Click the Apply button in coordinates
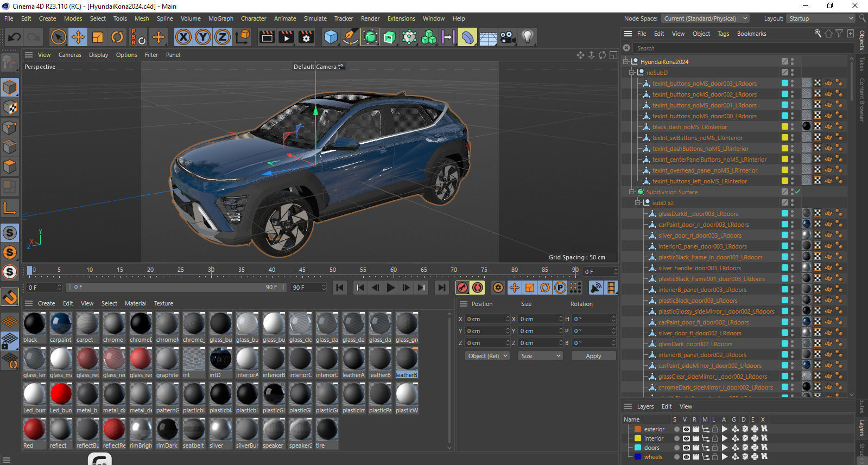The image size is (868, 465). (x=594, y=356)
